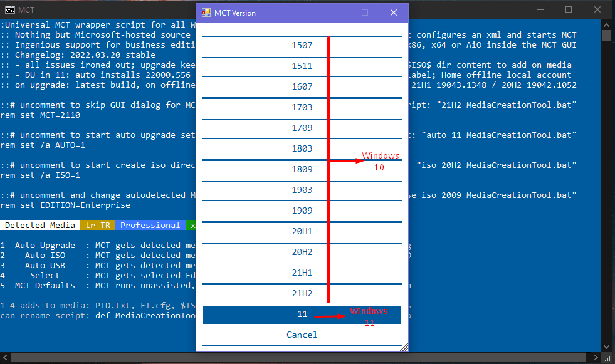Click the console horizontal scrollbar thumb
The image size is (615, 364).
298,357
